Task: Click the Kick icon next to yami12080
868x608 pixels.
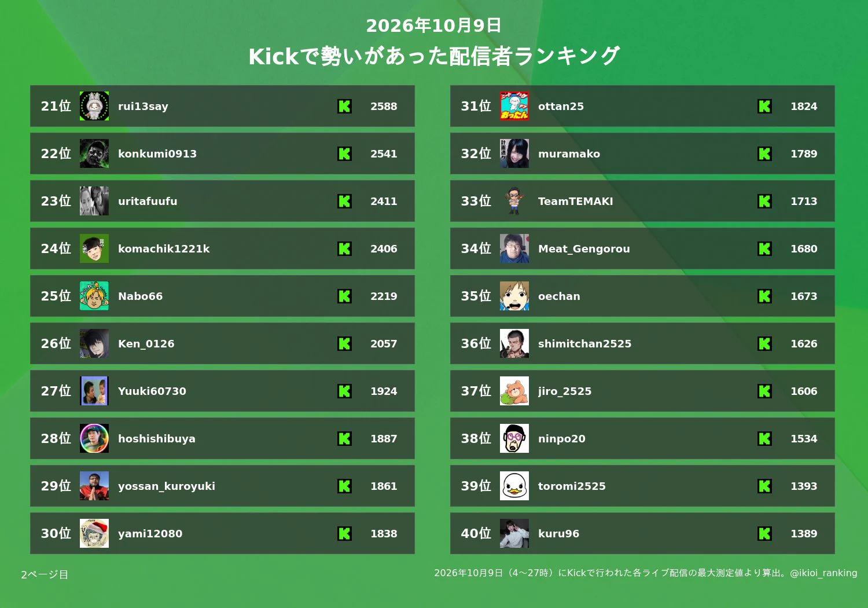Action: coord(344,533)
